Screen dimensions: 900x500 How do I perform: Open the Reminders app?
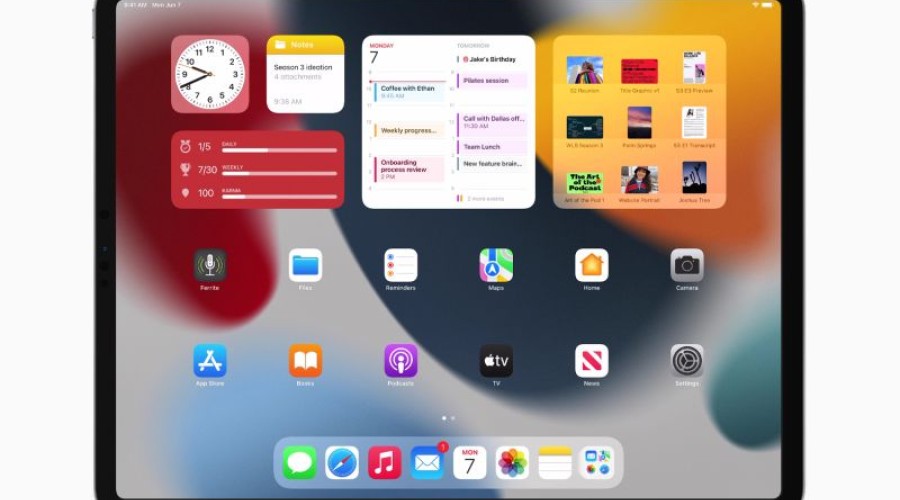tap(401, 265)
